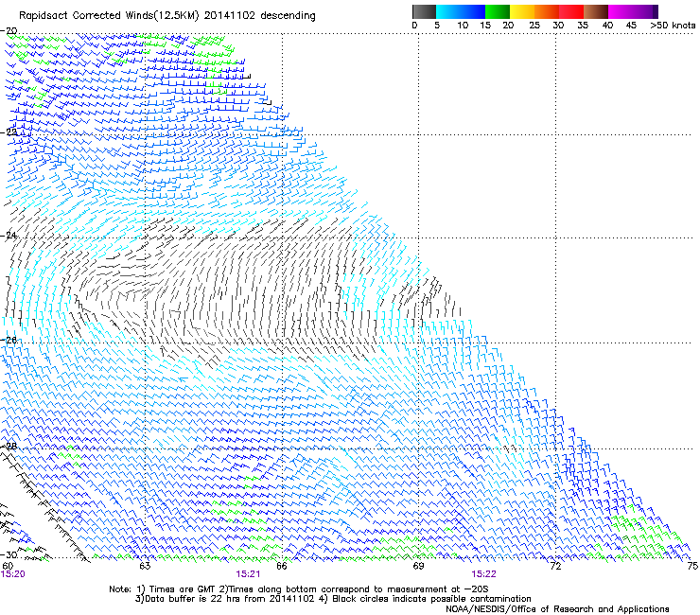Click the green 15-20 knots legend segment
Viewport: 700px width, 615px height.
498,11
